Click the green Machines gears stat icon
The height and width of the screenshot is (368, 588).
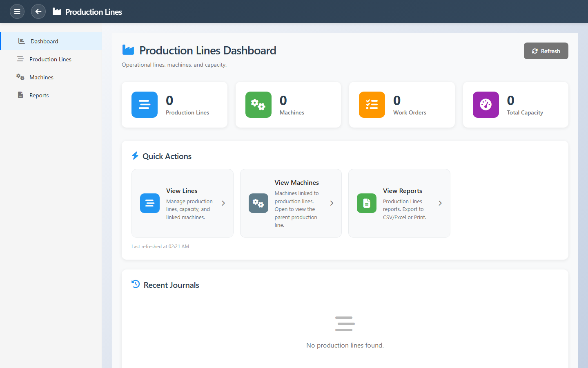[x=258, y=105]
